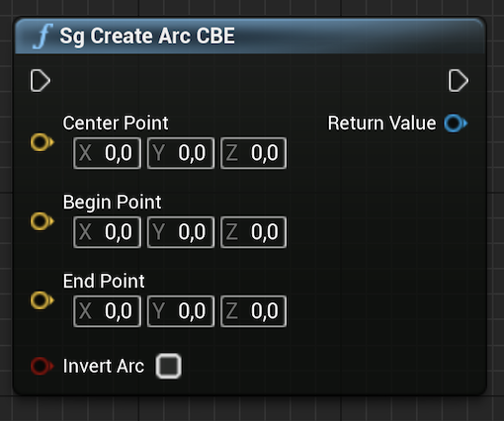Click the output execution pin
The height and width of the screenshot is (421, 504).
click(x=459, y=81)
